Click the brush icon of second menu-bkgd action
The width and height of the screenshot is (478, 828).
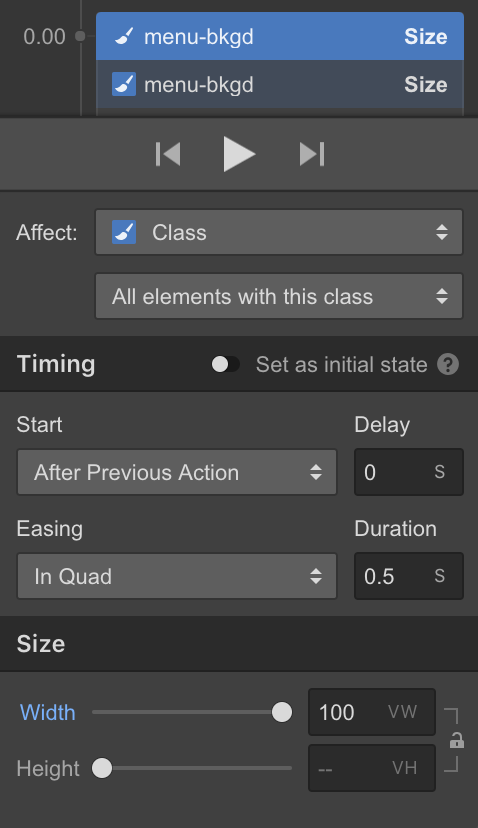[124, 84]
